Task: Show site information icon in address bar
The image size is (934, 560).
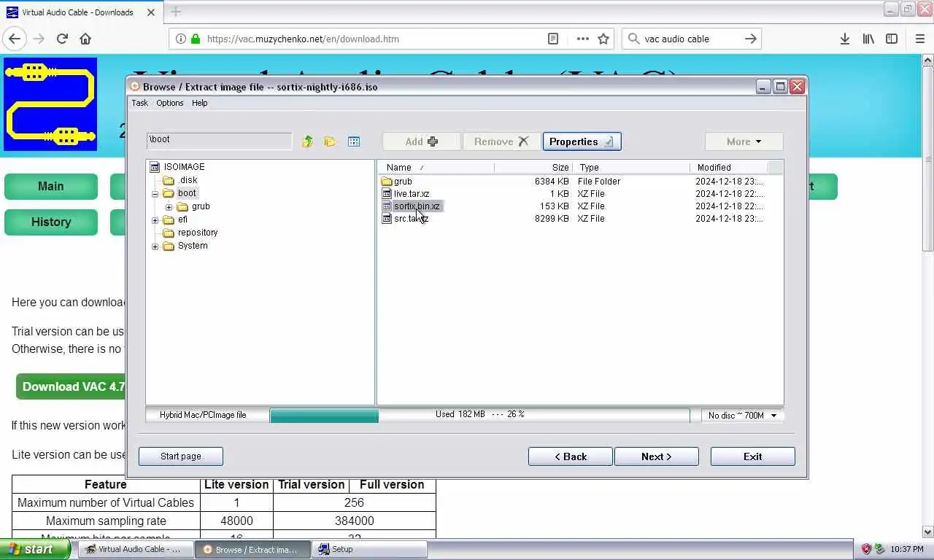Action: [x=180, y=39]
